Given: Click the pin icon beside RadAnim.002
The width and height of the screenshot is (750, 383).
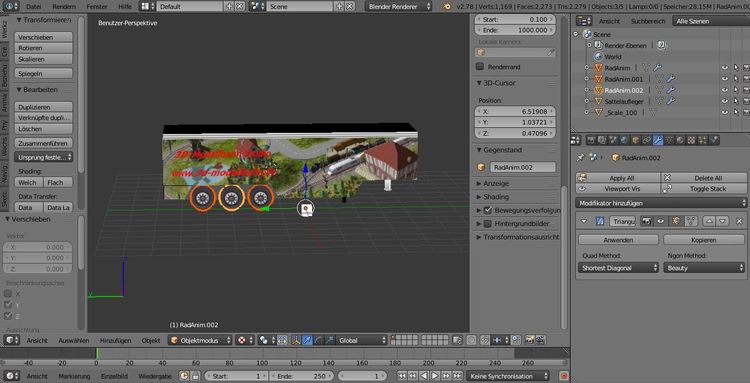Looking at the screenshot, I should point(580,157).
